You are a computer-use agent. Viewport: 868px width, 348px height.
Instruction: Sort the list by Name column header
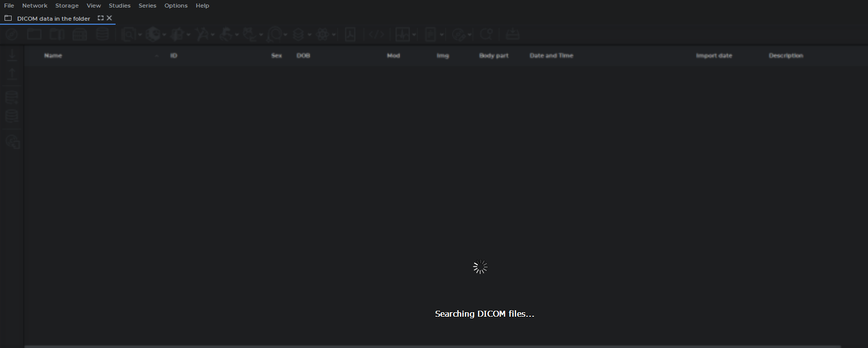[53, 55]
